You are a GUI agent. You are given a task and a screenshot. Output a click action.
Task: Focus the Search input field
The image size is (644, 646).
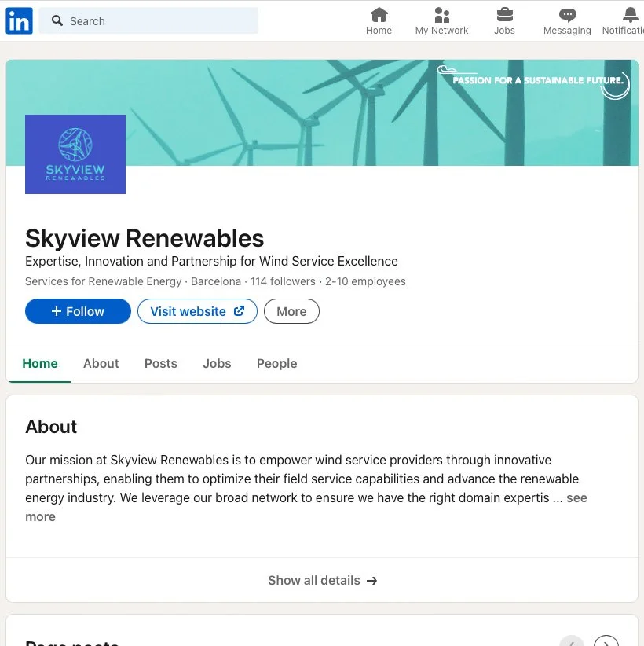(148, 20)
